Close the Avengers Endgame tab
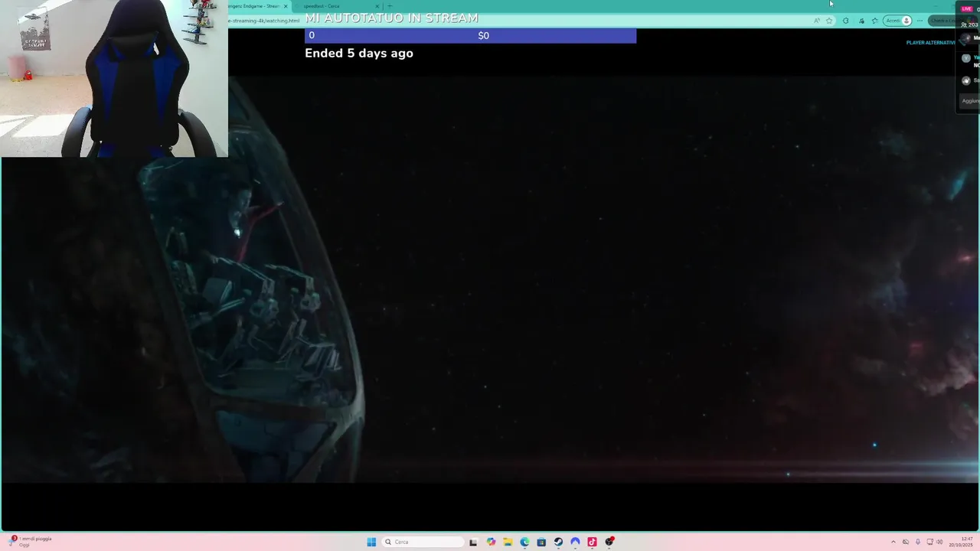 (x=286, y=6)
